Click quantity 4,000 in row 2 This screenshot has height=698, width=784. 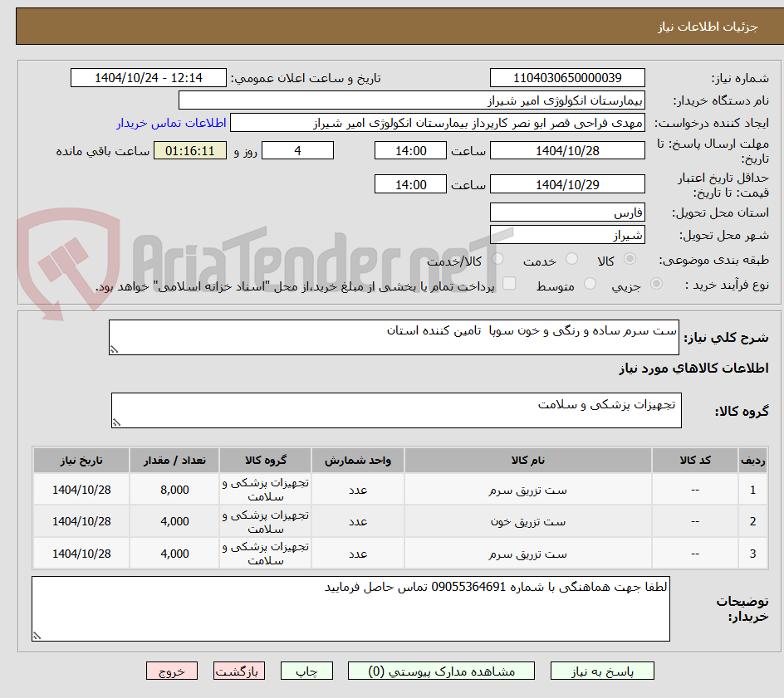click(x=174, y=521)
